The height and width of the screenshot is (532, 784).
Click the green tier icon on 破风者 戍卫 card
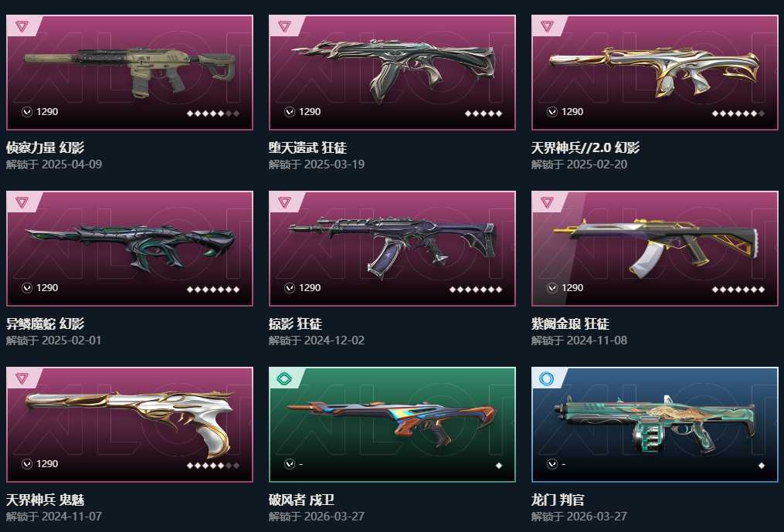(284, 378)
